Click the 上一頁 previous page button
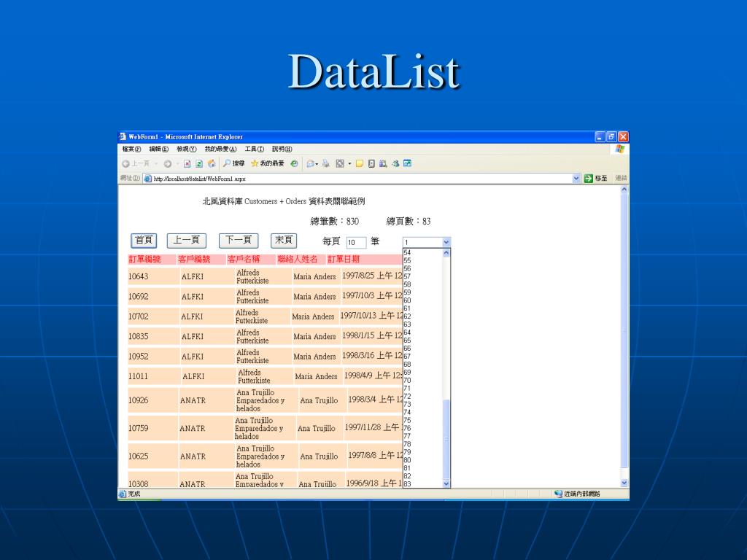The image size is (747, 560). (187, 241)
